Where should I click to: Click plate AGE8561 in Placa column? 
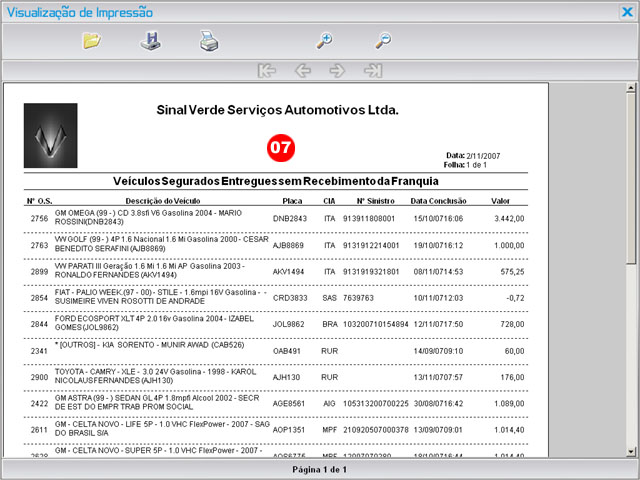(x=289, y=404)
